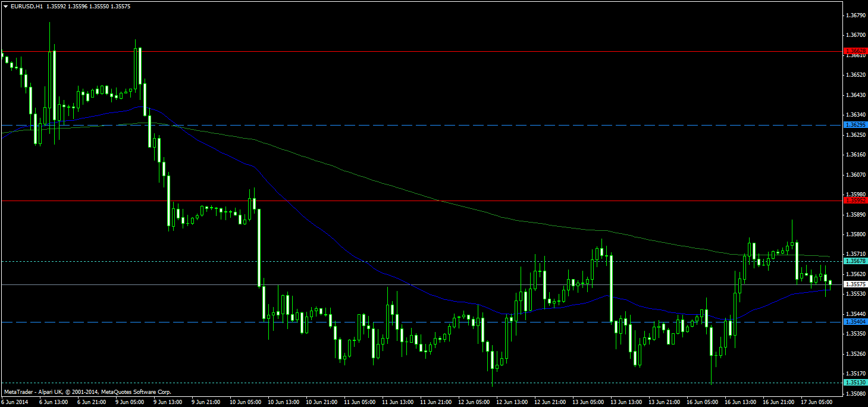Click the 1.35800 price scale label
The image size is (868, 407).
coord(855,234)
